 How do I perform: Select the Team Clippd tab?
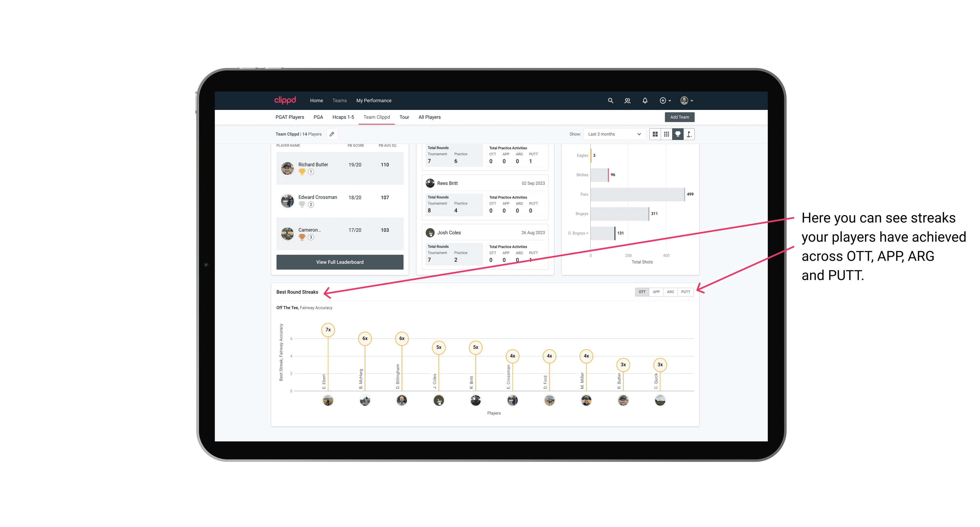377,117
